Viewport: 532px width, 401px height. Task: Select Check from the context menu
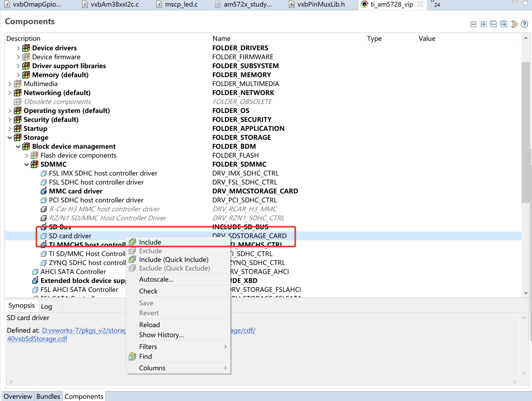pyautogui.click(x=148, y=291)
